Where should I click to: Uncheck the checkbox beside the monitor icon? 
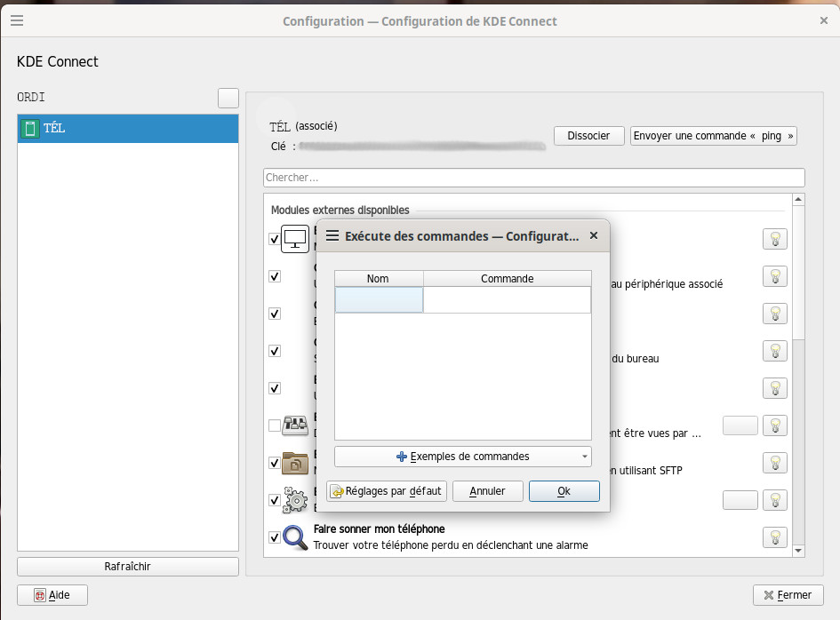click(275, 239)
